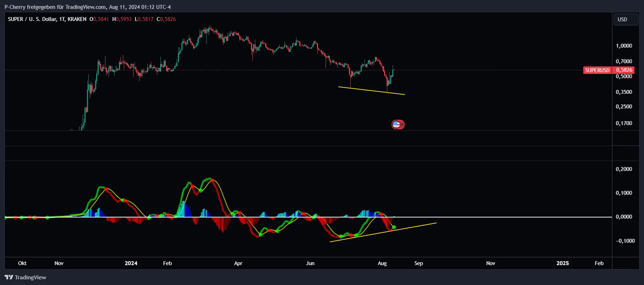Click the 0,2000 indicator scale label

pos(624,169)
